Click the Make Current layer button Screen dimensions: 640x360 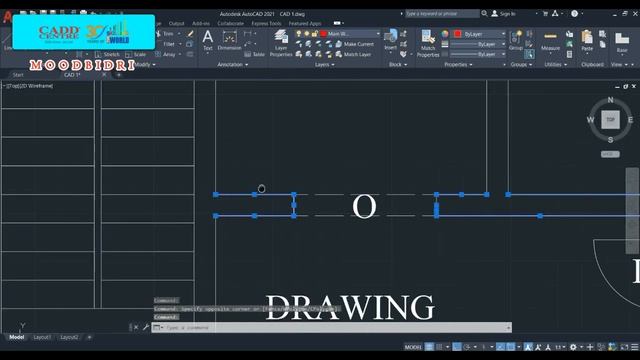coord(354,44)
